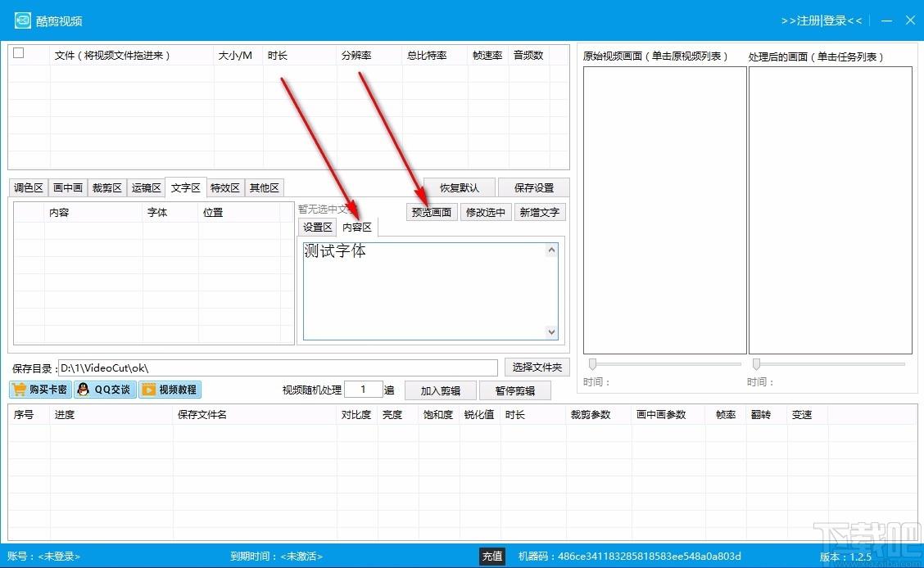This screenshot has width=924, height=568.
Task: Switch to the 设置区 sub-tab
Action: coord(318,228)
